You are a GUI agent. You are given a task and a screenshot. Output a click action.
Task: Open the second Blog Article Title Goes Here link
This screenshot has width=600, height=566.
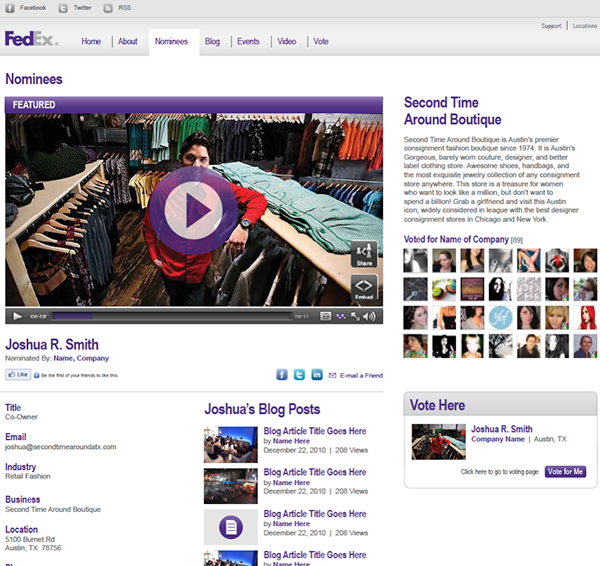(x=315, y=472)
